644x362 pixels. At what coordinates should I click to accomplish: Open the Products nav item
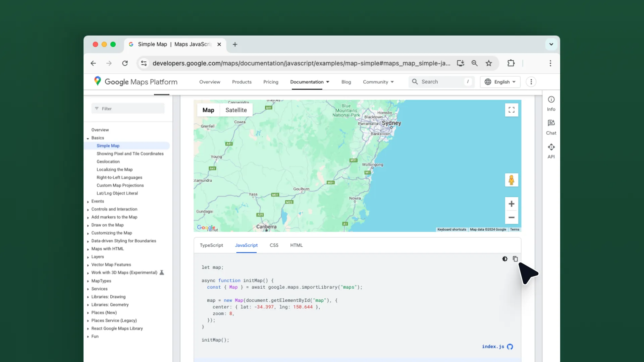[241, 82]
